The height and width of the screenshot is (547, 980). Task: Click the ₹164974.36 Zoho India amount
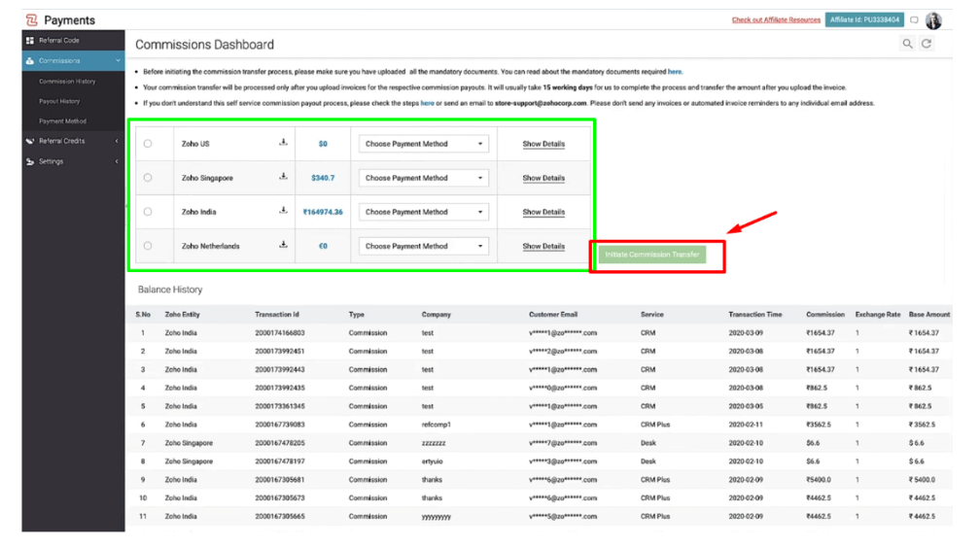(323, 212)
